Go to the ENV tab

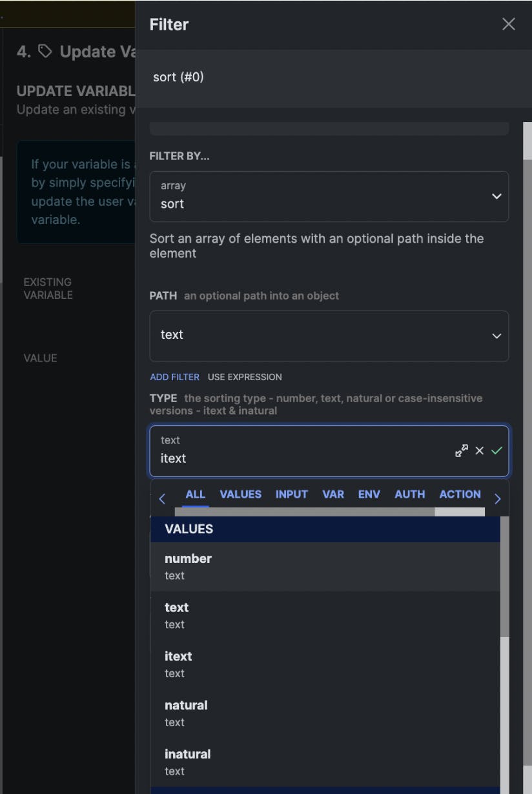[369, 494]
